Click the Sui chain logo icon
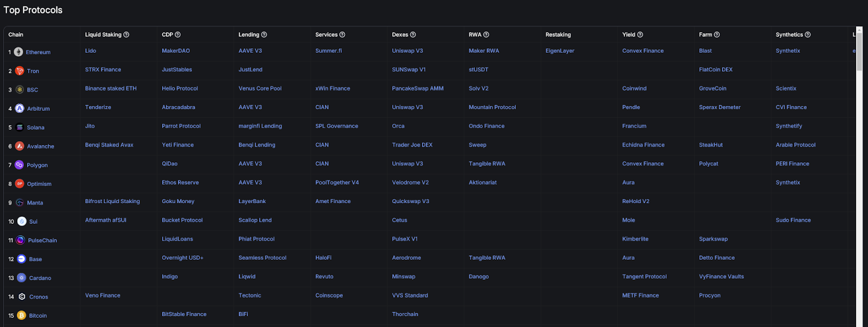The height and width of the screenshot is (327, 868). pos(22,222)
